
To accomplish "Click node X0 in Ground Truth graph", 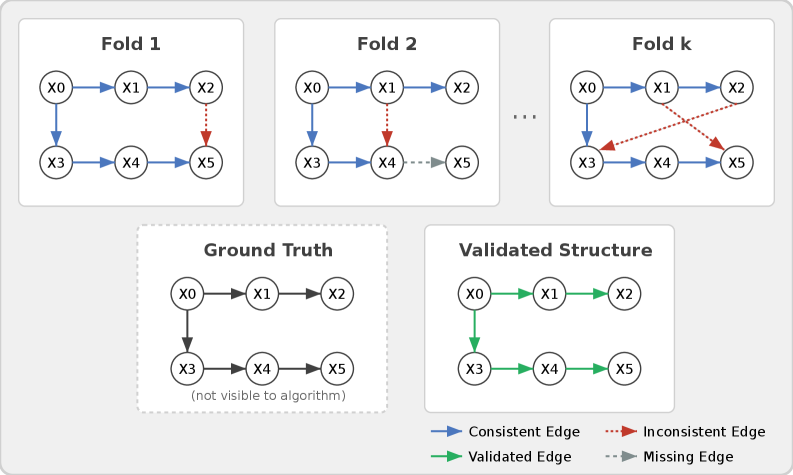I will (187, 294).
